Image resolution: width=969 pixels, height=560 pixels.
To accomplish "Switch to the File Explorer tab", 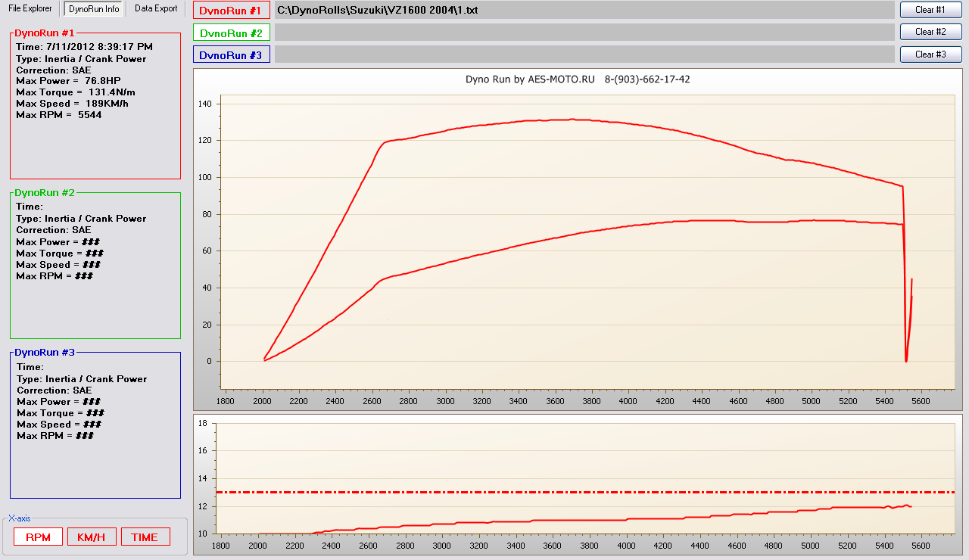I will click(30, 8).
